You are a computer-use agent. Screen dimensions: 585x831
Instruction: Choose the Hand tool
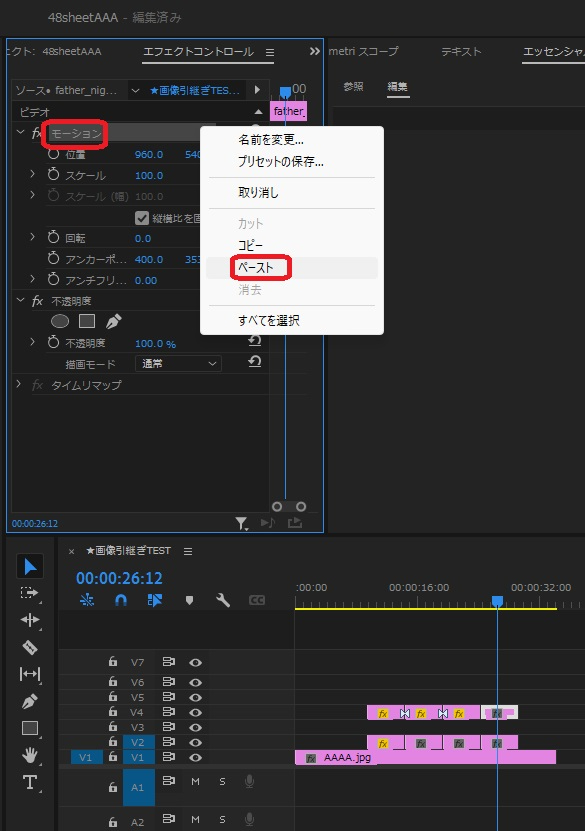tap(30, 755)
